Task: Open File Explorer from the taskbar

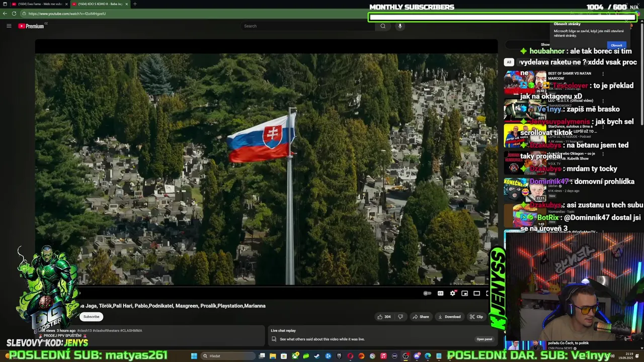Action: pos(273,356)
